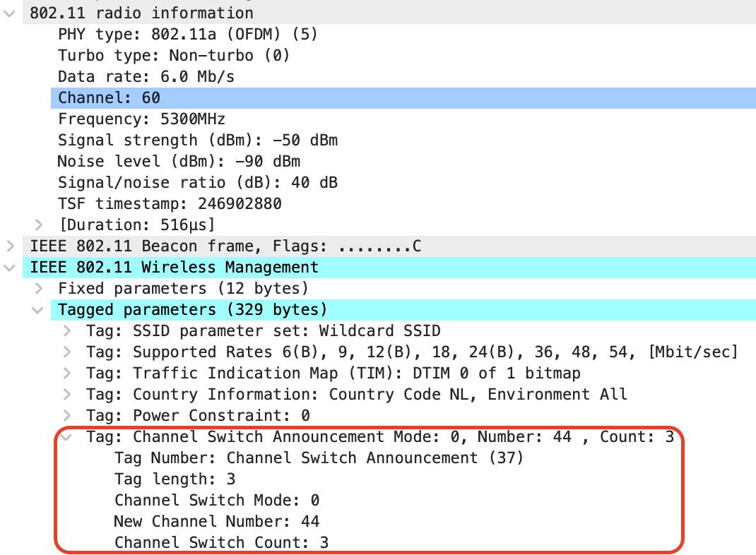Select the Traffic Indication Map (TIM) row
The width and height of the screenshot is (756, 555).
pos(333,374)
